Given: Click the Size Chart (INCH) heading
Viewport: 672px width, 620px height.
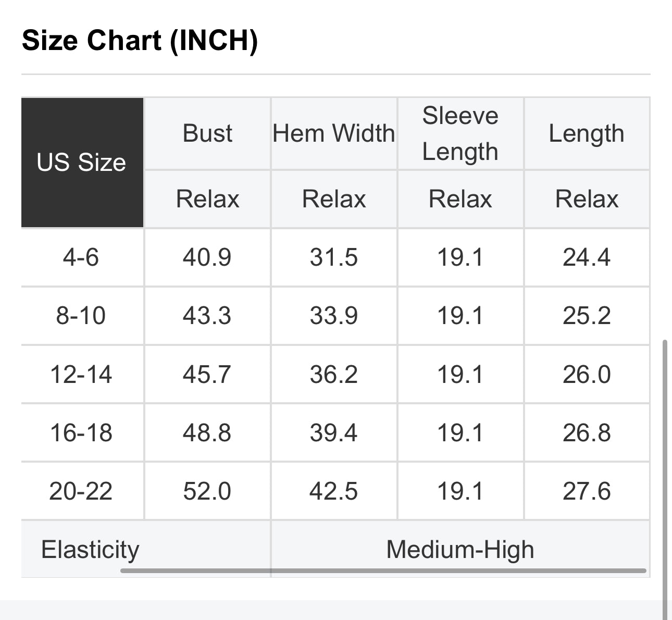Looking at the screenshot, I should [140, 40].
